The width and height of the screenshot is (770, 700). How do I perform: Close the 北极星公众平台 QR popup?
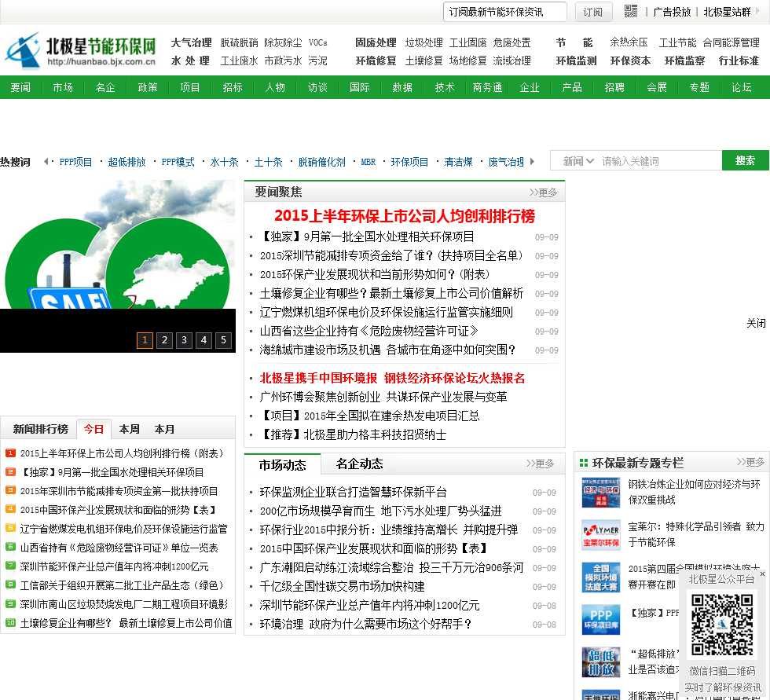[762, 574]
